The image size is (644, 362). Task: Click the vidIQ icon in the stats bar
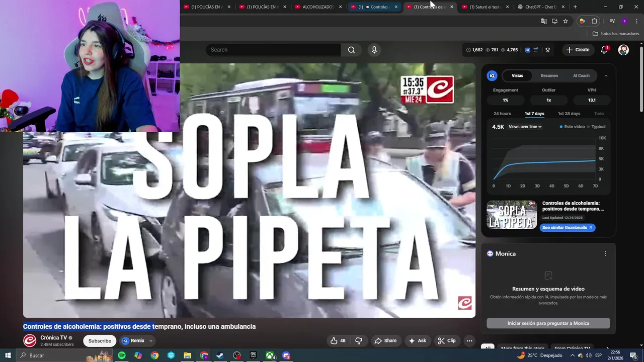pyautogui.click(x=527, y=50)
